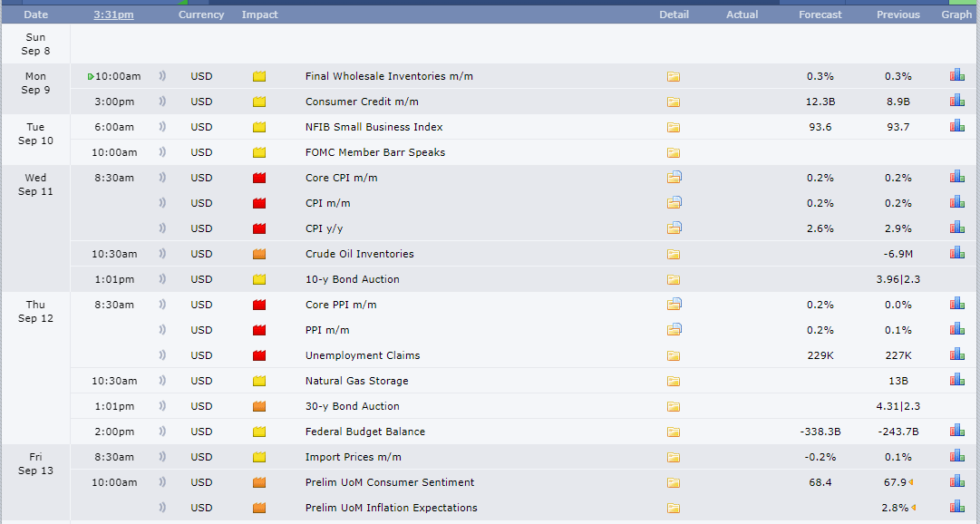Image resolution: width=980 pixels, height=524 pixels.
Task: Select the NFIB Small Business Index event name
Action: coord(374,127)
